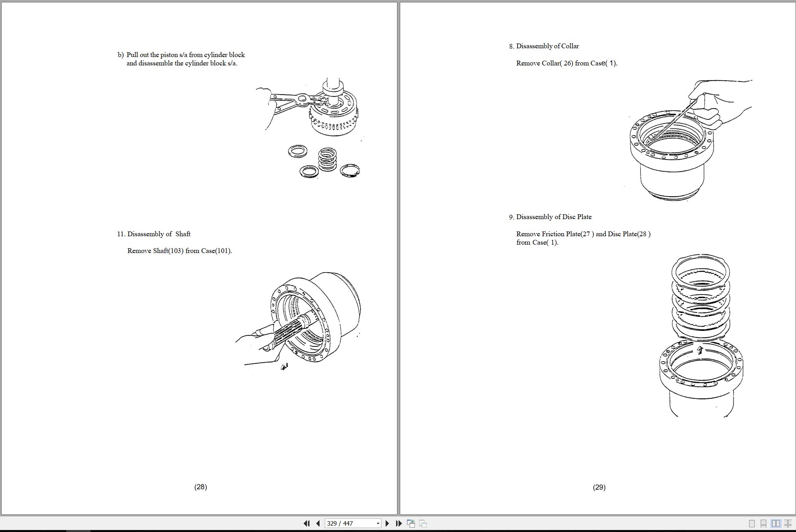Click the text 'Remove Shaft(103) from Case(101).'
796x532 pixels.
point(180,251)
